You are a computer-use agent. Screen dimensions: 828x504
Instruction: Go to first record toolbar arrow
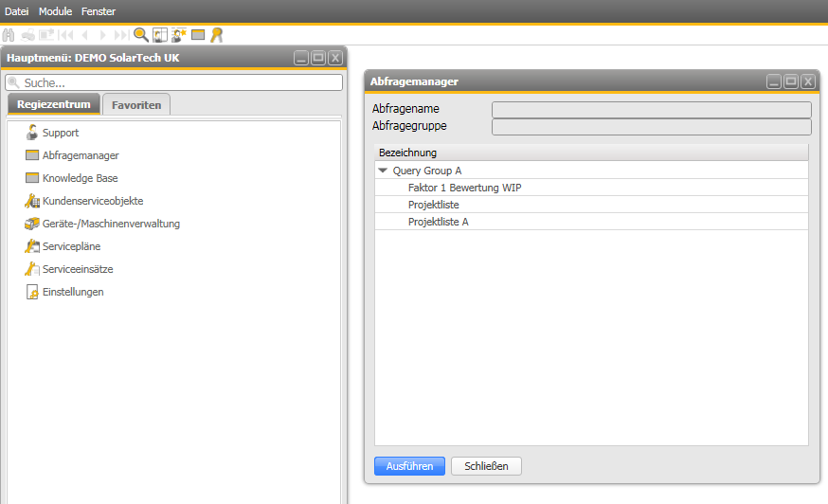click(x=66, y=35)
